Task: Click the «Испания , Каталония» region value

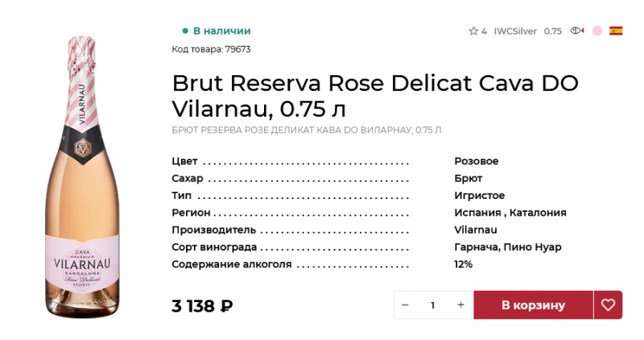Action: pyautogui.click(x=510, y=213)
